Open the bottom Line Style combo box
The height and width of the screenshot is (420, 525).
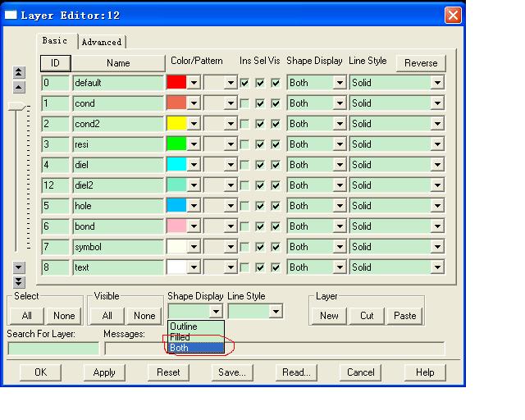click(x=276, y=312)
